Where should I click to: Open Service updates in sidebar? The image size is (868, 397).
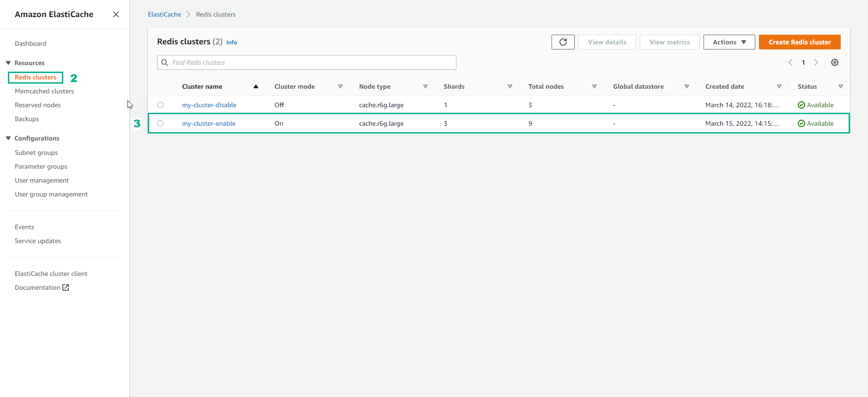(38, 241)
